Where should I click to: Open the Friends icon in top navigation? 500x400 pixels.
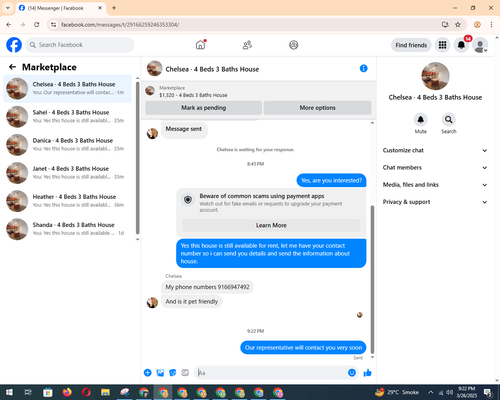click(247, 45)
